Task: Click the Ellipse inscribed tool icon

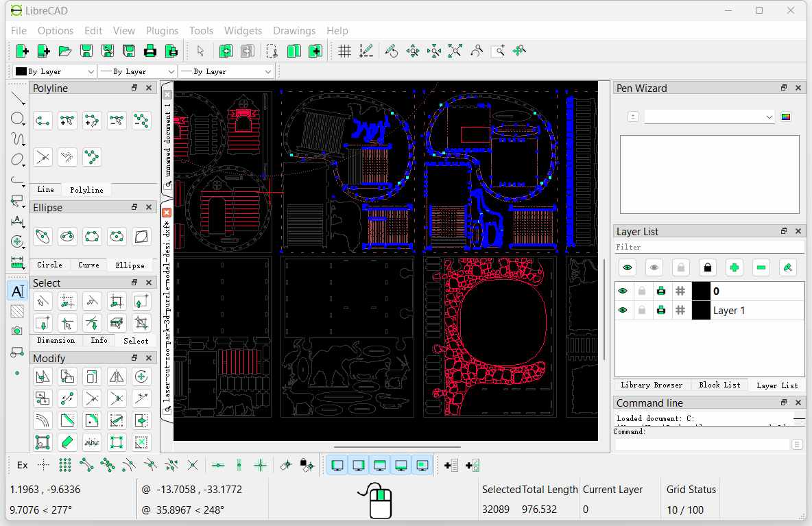Action: coord(141,237)
